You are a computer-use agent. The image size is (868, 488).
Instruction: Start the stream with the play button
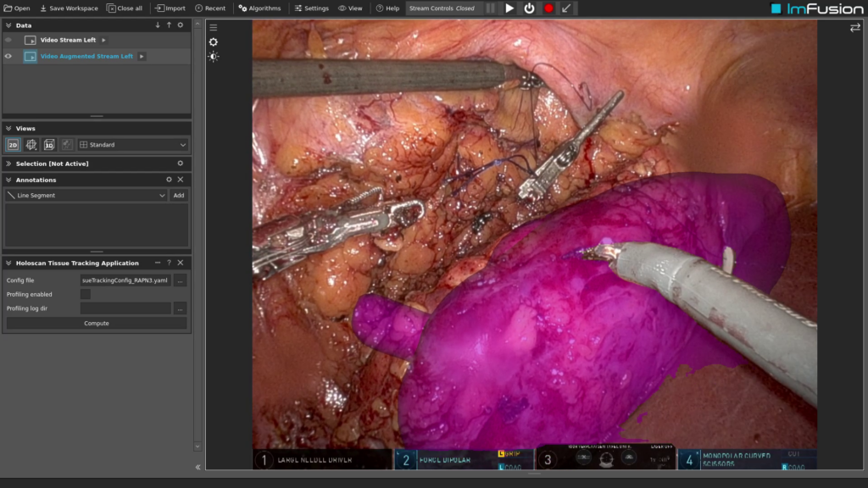[509, 8]
